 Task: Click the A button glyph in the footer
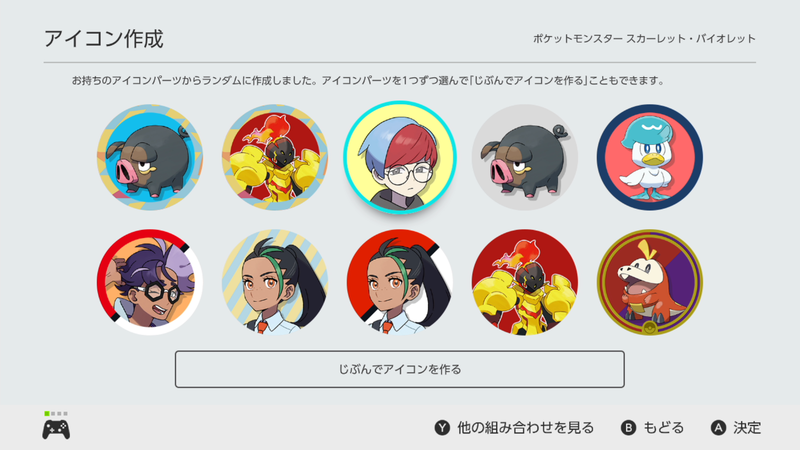click(x=718, y=428)
